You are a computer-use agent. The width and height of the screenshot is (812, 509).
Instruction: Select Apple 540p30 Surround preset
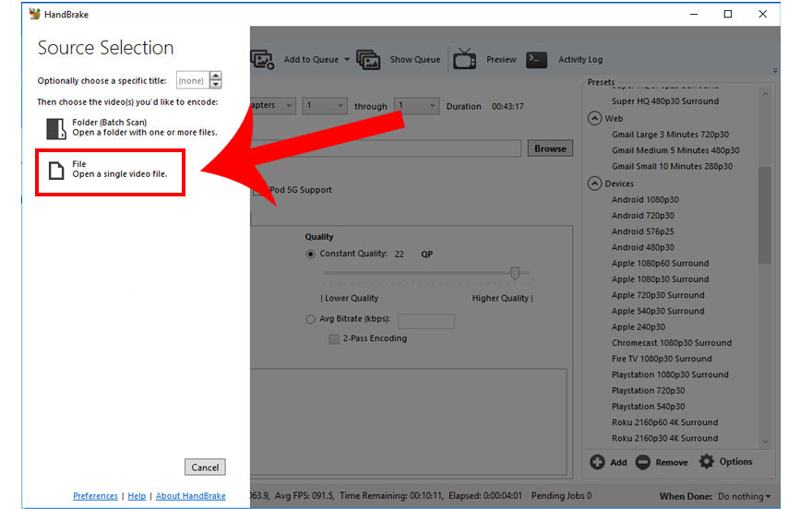(x=658, y=312)
